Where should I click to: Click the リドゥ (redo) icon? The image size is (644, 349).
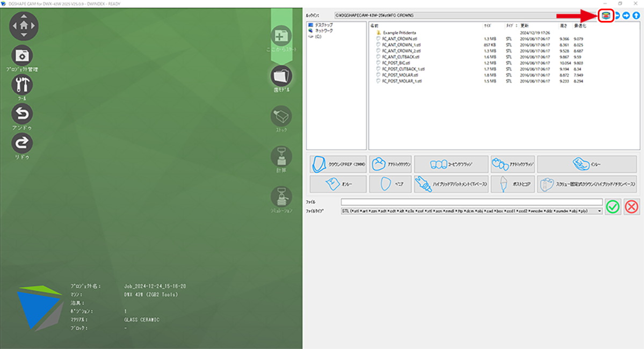pos(22,143)
